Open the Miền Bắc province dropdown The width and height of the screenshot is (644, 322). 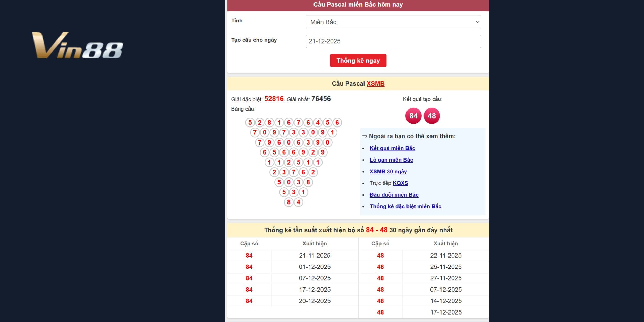[x=393, y=22]
